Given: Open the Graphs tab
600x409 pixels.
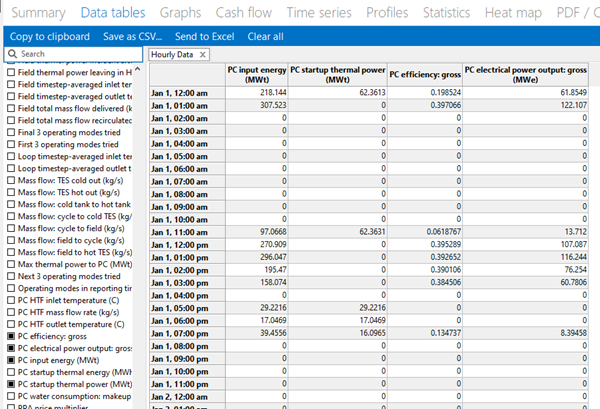Looking at the screenshot, I should pos(183,12).
